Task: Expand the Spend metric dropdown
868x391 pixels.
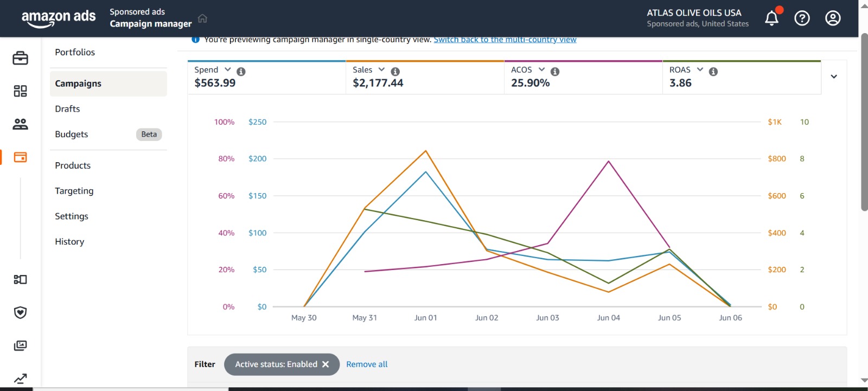Action: [228, 70]
